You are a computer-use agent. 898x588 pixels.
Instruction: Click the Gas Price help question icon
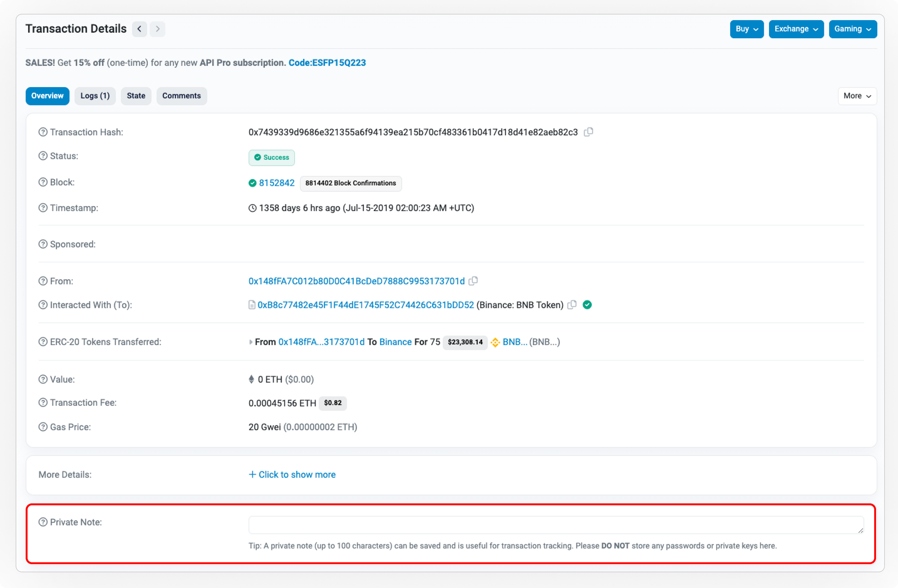(43, 427)
